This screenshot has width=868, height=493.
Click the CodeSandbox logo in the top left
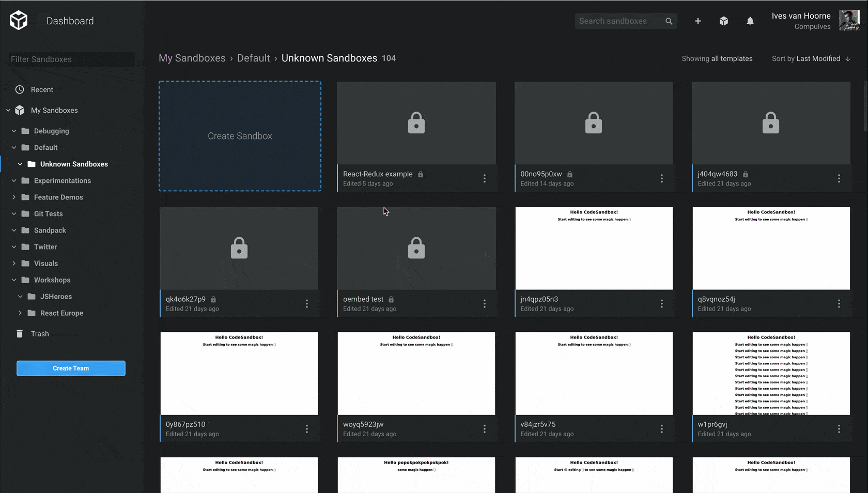pos(18,20)
